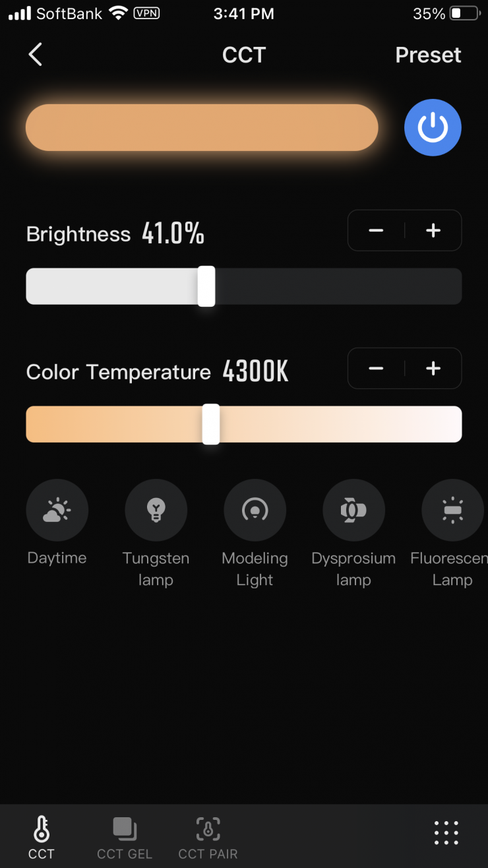Tap the orange color preview bar
This screenshot has width=488, height=868.
tap(202, 127)
